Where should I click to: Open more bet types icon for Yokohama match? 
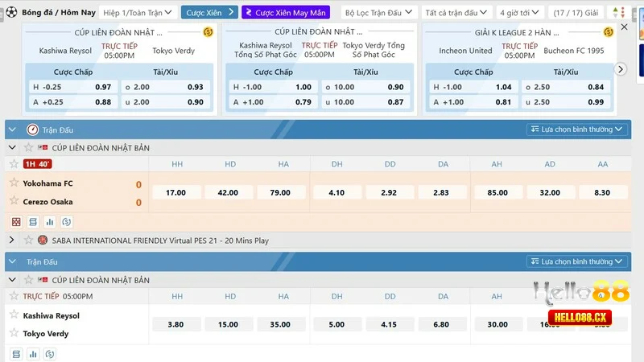33,222
